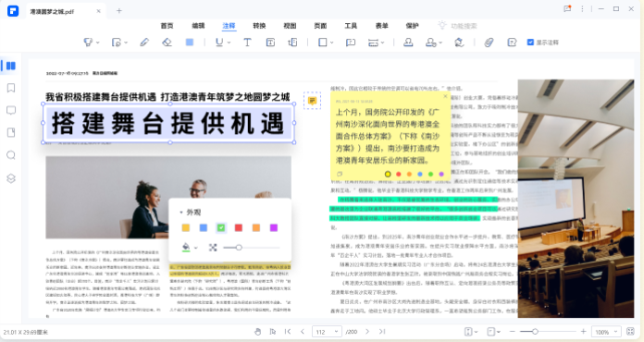Open the 视图 menu tab
Viewport: 644px width, 342px height.
(x=290, y=26)
